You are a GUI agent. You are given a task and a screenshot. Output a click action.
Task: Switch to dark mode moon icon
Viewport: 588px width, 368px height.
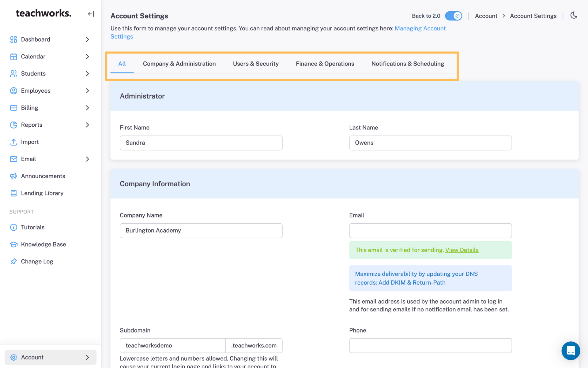(574, 15)
